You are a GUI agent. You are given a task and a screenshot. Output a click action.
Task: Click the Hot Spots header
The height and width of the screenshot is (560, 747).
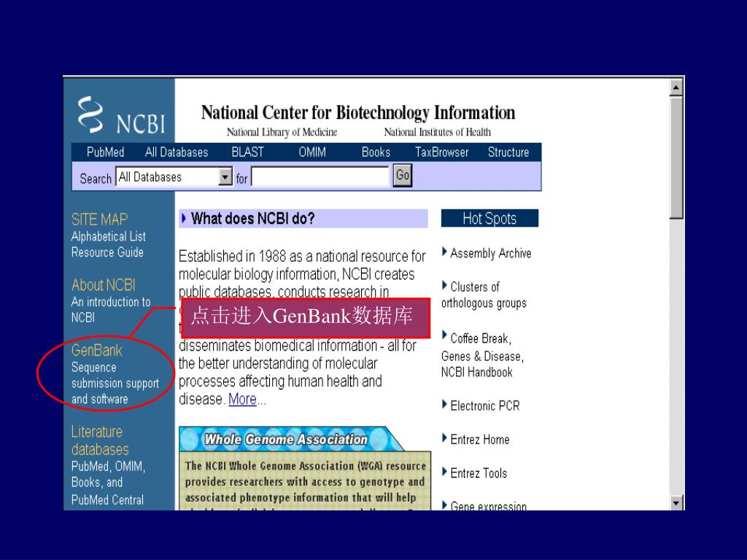[x=489, y=219]
